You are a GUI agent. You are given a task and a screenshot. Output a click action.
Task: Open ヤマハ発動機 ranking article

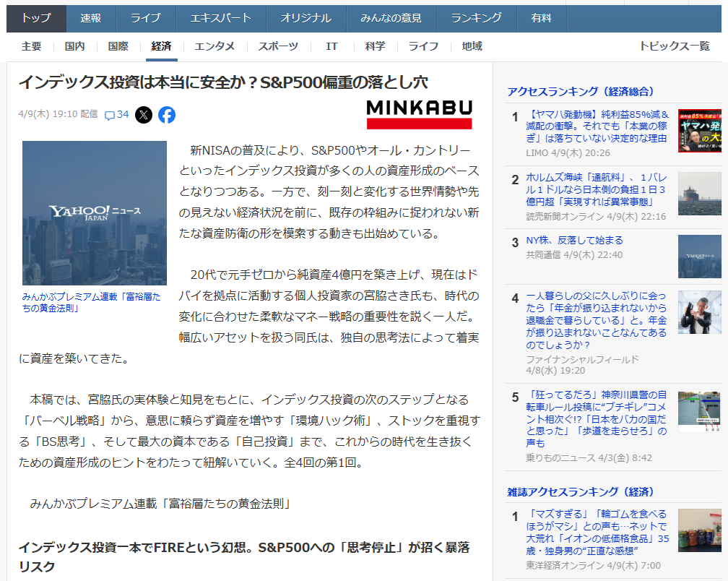597,126
